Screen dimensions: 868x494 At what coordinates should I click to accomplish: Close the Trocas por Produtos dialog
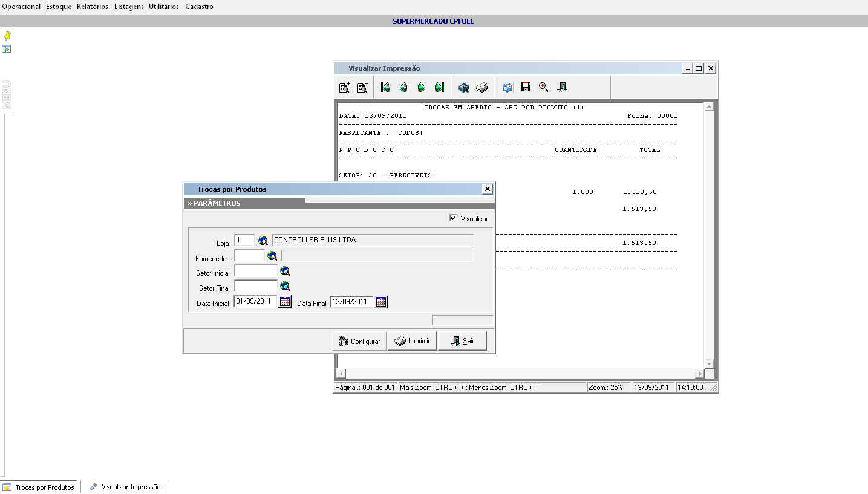487,189
